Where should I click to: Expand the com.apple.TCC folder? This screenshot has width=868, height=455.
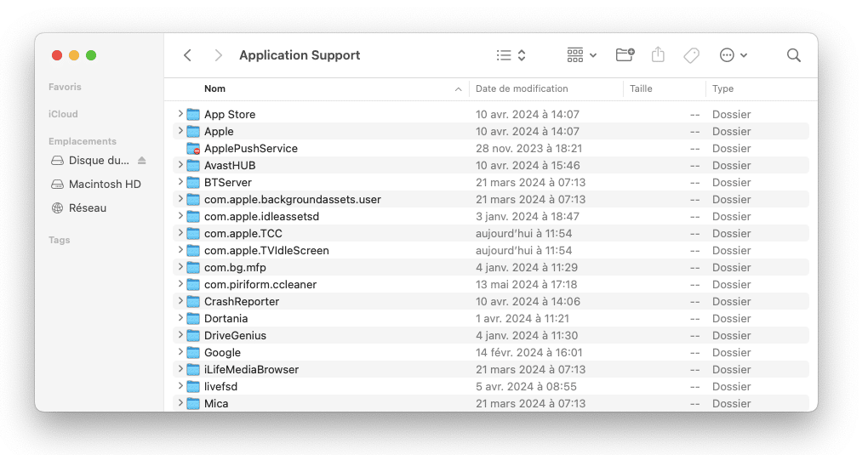(180, 232)
